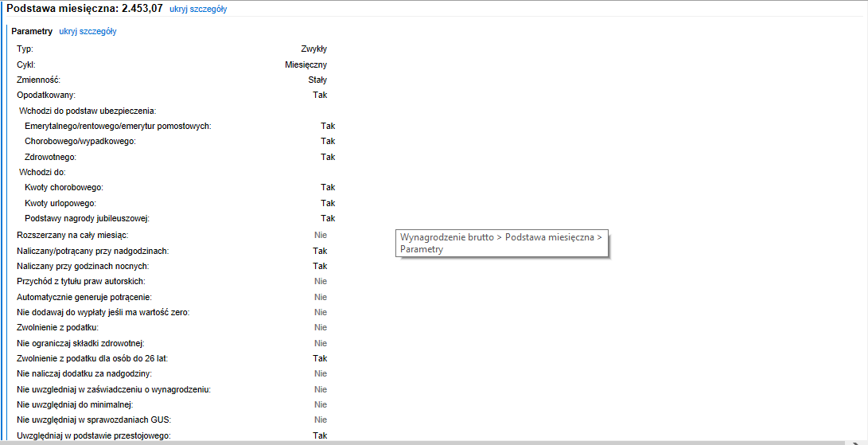The image size is (868, 445).
Task: Click Nie value for Nie uwzględniaj do minimalnej
Action: coord(321,404)
